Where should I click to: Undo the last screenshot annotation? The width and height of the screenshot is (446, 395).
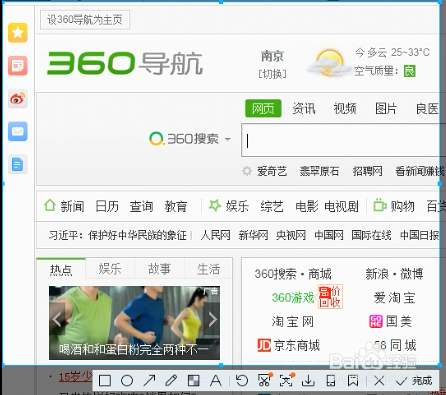coord(242,381)
